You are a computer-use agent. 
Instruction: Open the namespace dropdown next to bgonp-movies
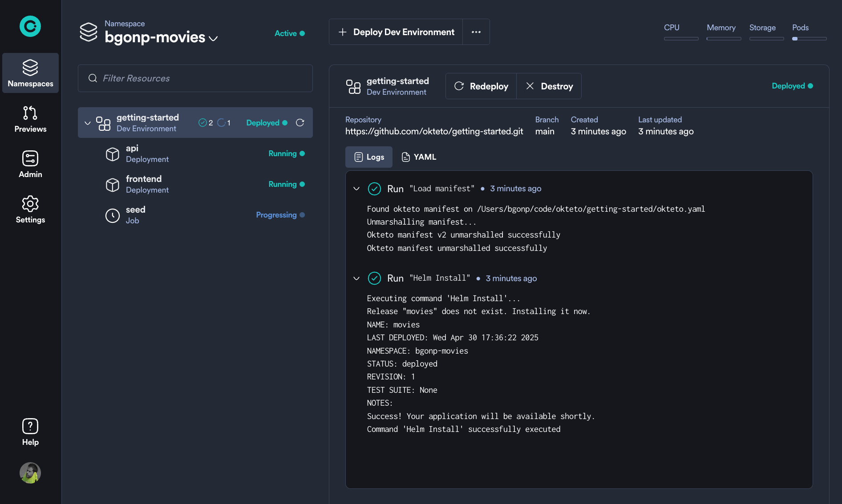pos(213,38)
